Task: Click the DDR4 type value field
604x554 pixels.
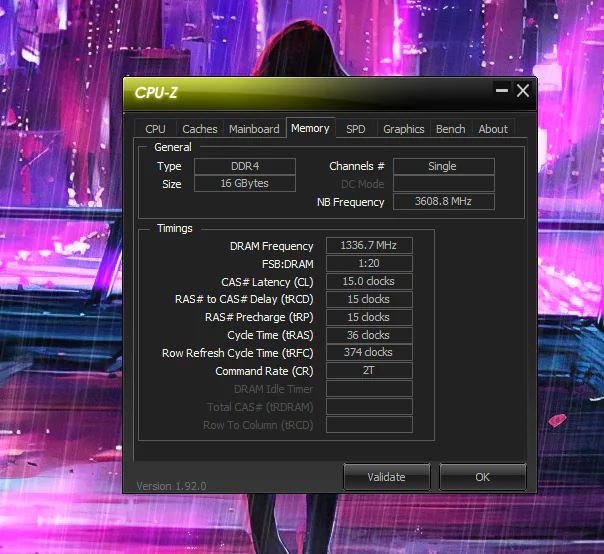Action: pos(245,166)
